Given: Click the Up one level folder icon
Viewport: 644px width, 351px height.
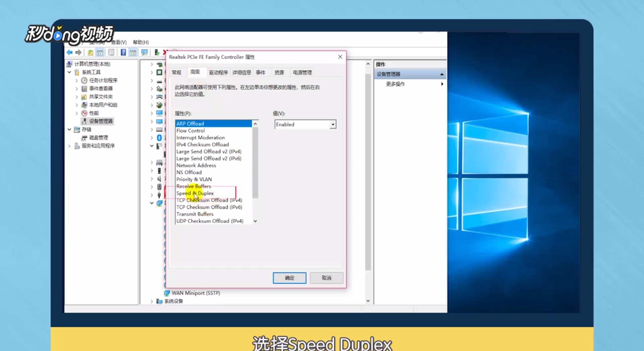Looking at the screenshot, I should [x=91, y=52].
